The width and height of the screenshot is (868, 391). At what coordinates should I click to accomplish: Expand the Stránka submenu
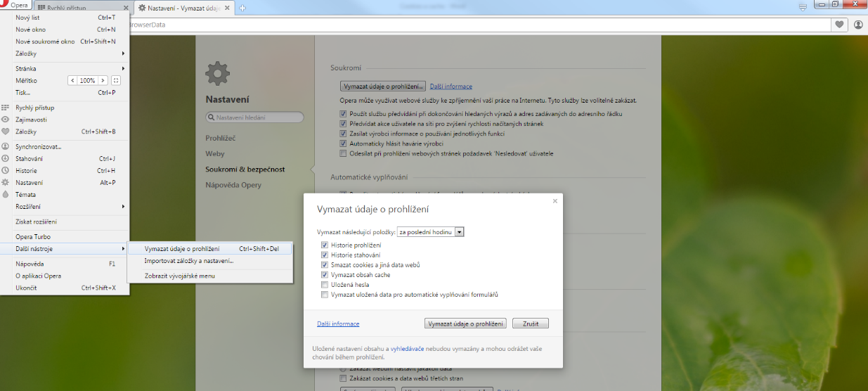65,69
